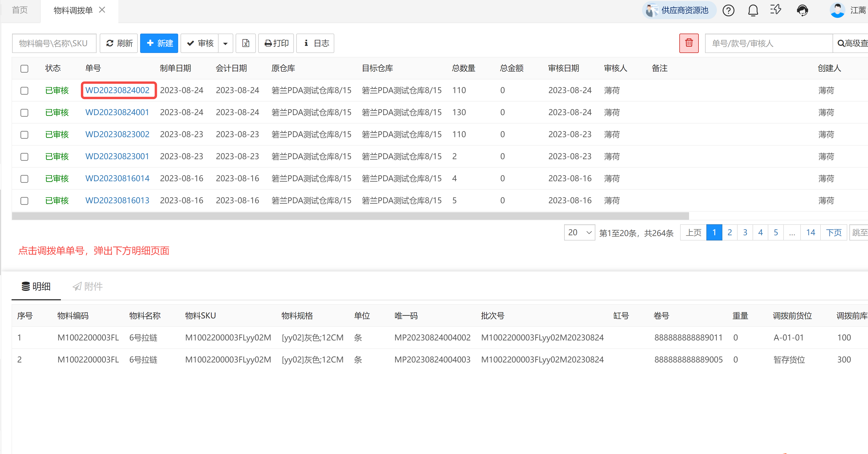Go to the 首页 tab
The image size is (868, 454).
(20, 10)
